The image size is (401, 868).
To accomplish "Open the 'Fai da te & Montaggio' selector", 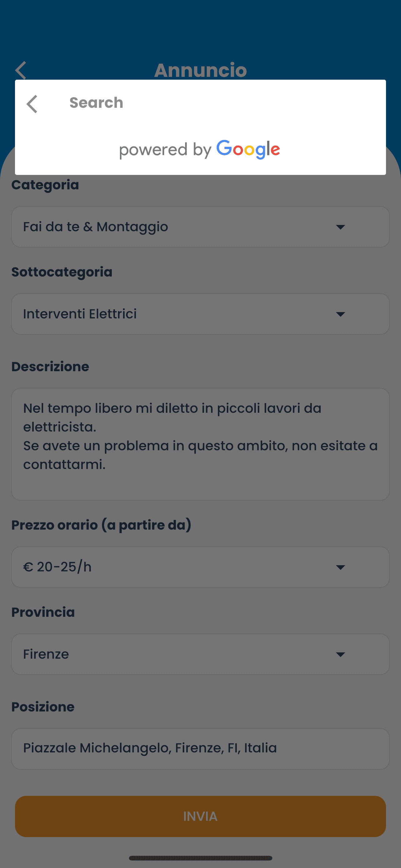I will click(168, 227).
